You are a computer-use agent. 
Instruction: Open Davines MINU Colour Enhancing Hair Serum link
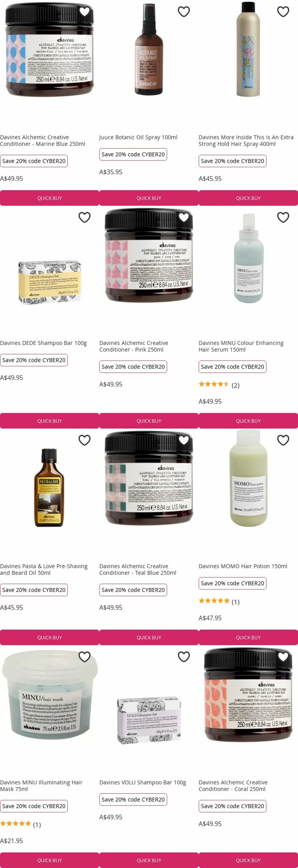click(241, 346)
